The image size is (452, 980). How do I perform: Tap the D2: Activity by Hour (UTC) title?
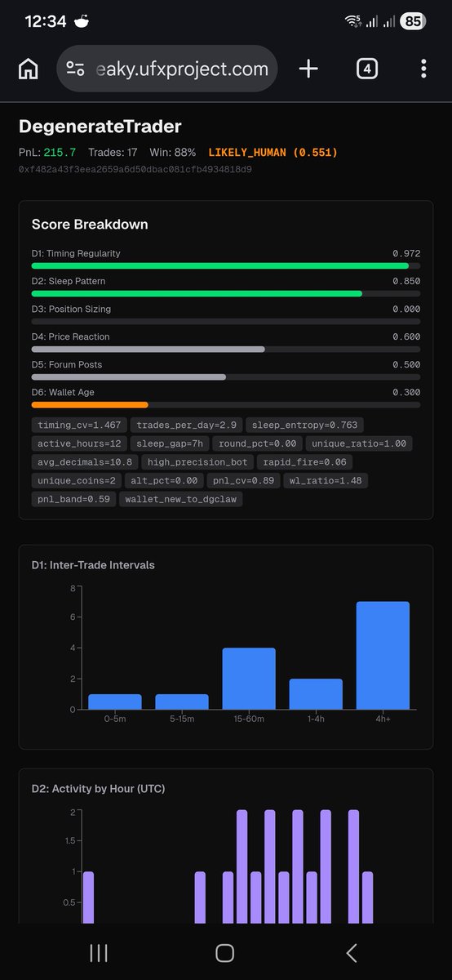click(x=98, y=789)
